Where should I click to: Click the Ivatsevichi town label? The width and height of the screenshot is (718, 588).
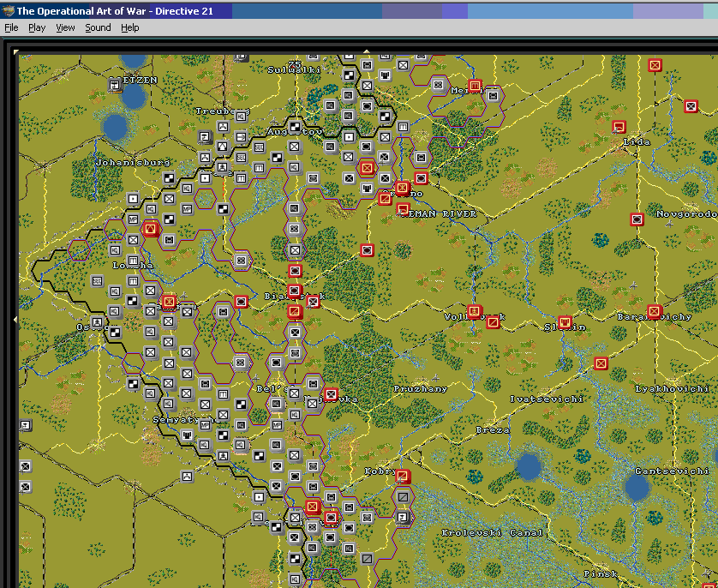tap(547, 399)
